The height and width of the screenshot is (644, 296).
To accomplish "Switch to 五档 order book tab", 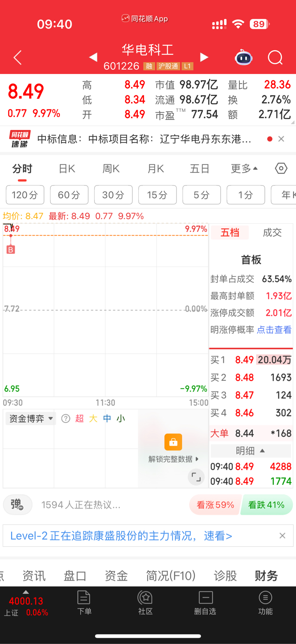I will [230, 233].
